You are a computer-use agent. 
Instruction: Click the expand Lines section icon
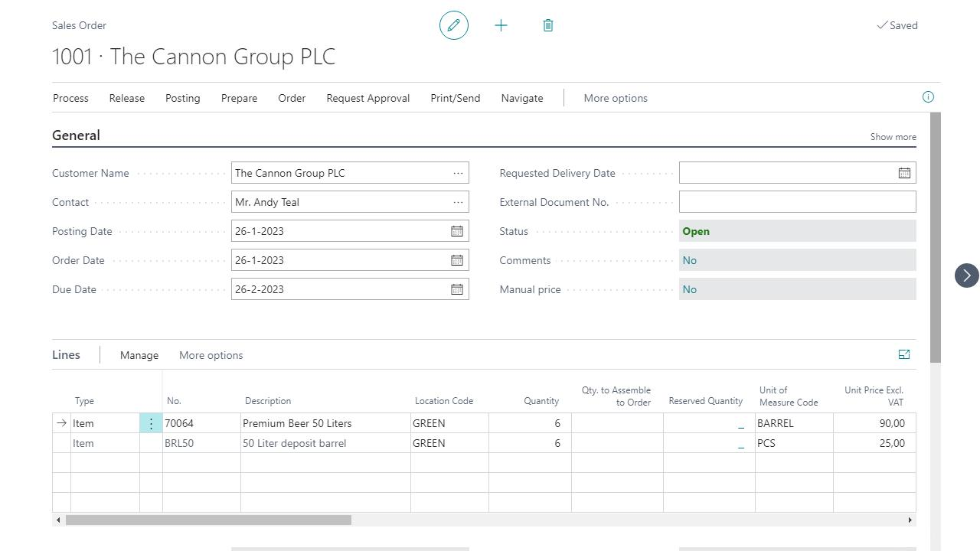click(904, 354)
